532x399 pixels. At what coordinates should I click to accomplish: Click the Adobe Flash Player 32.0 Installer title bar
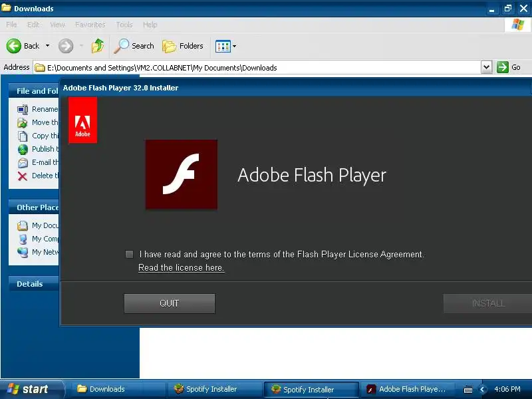tap(295, 88)
